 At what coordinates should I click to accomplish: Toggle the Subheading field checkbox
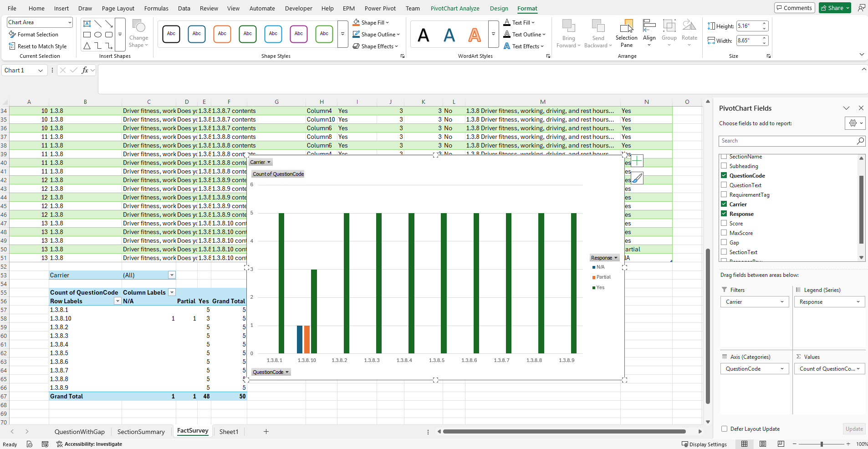(724, 166)
